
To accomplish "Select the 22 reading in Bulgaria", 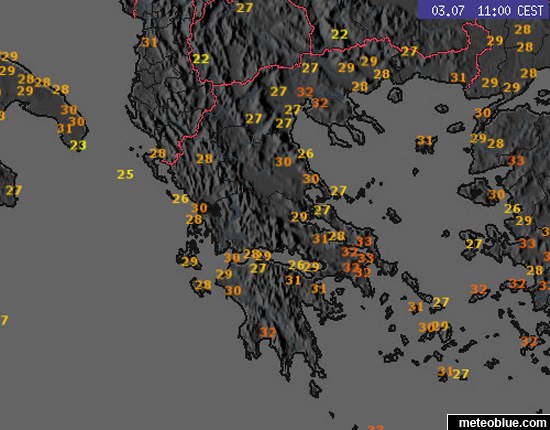I will [340, 34].
